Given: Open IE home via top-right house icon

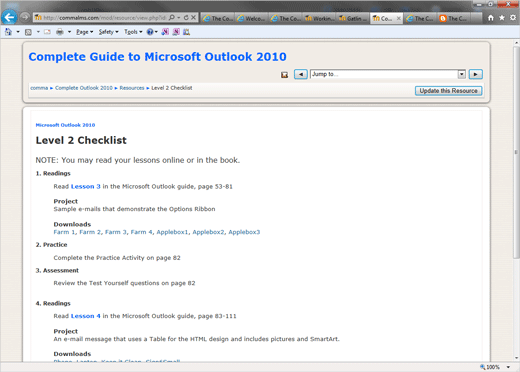Looking at the screenshot, I should (491, 18).
